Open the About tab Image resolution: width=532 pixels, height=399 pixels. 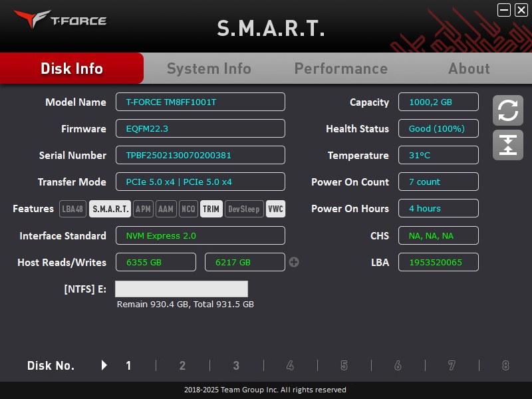point(469,68)
